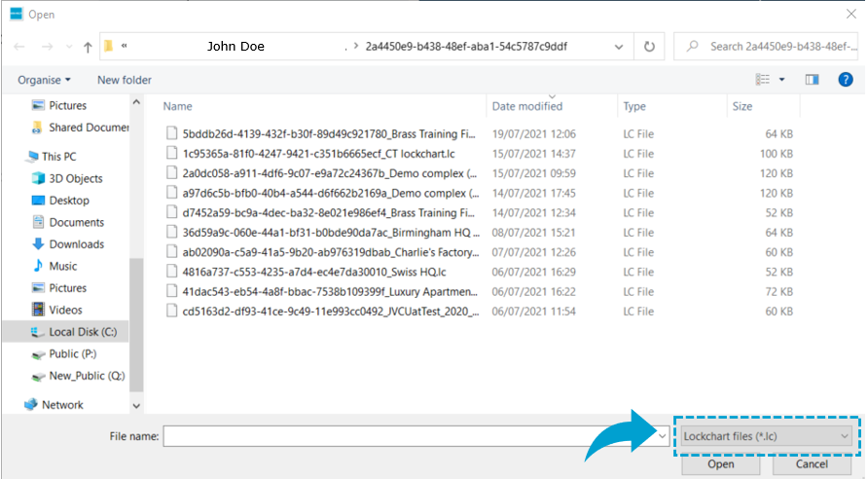Select the Music folder in sidebar
The width and height of the screenshot is (868, 479).
[62, 266]
